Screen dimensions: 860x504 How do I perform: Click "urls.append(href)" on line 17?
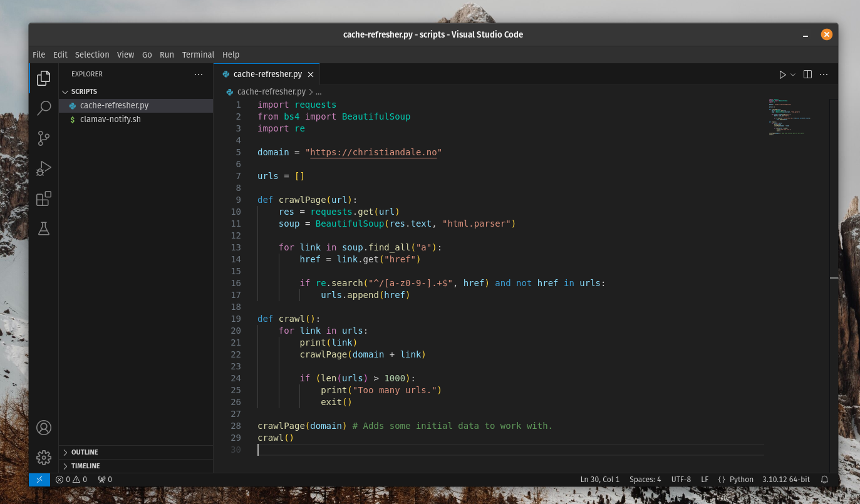point(365,295)
